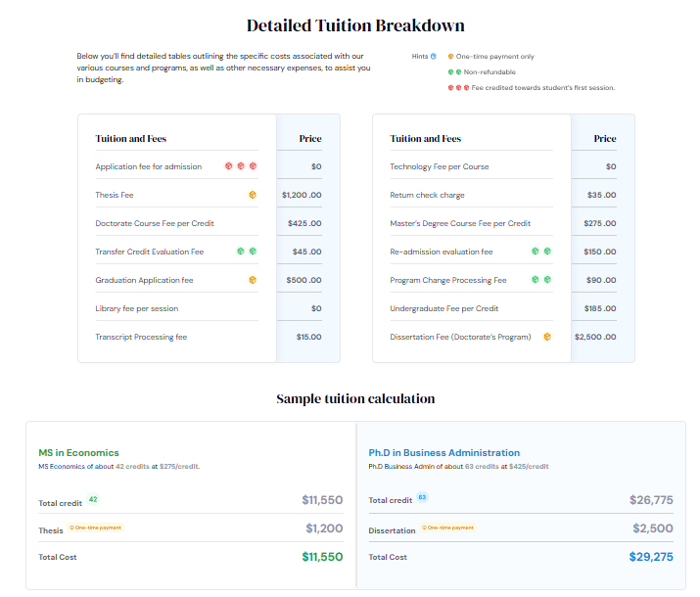The image size is (700, 597).
Task: Click the 63 credits badge
Action: (x=423, y=498)
